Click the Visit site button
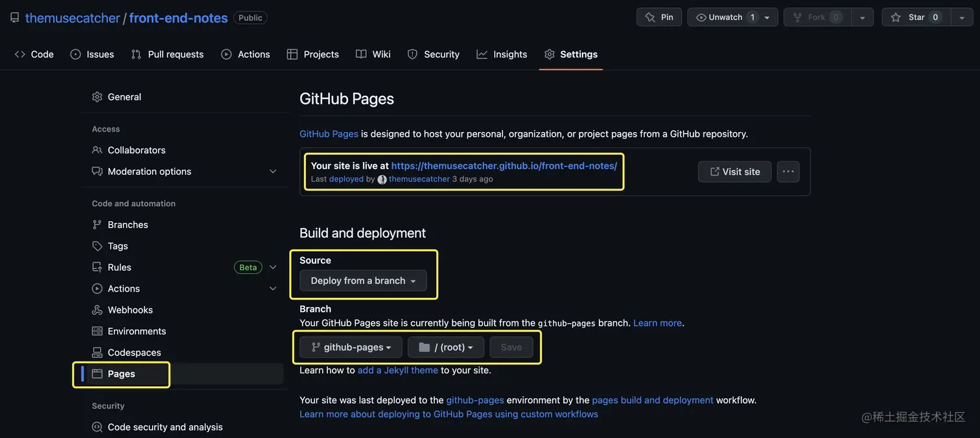Viewport: 980px width, 438px height. click(734, 172)
